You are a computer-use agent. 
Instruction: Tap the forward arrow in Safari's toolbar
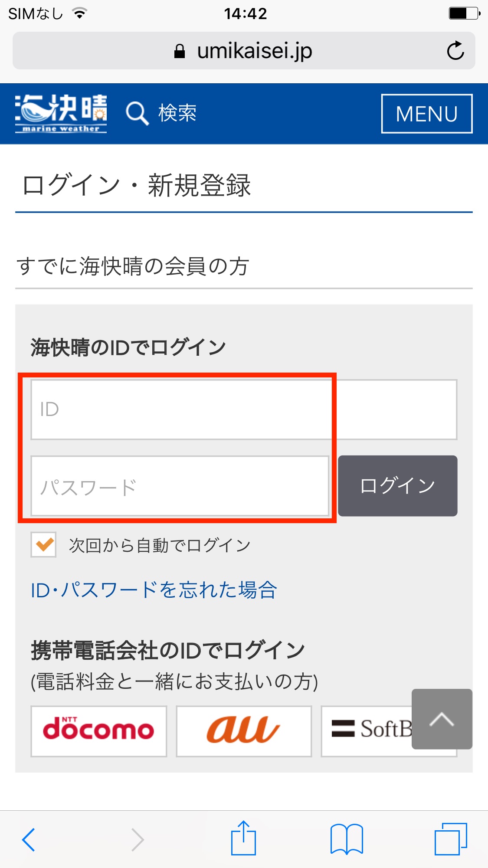tap(138, 840)
